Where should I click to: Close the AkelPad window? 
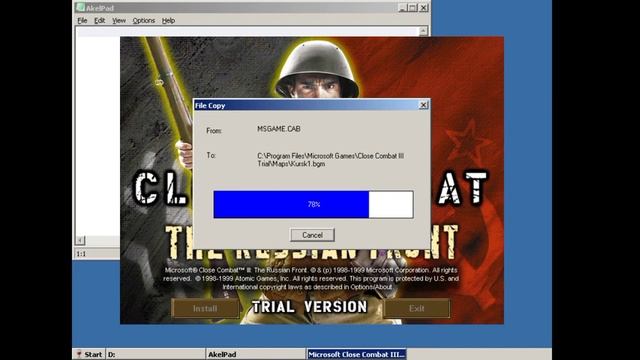point(424,7)
